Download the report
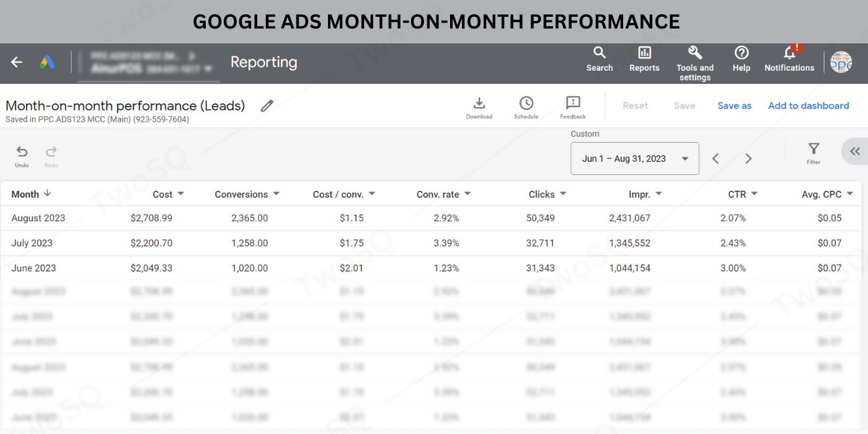This screenshot has width=868, height=434. pos(479,107)
